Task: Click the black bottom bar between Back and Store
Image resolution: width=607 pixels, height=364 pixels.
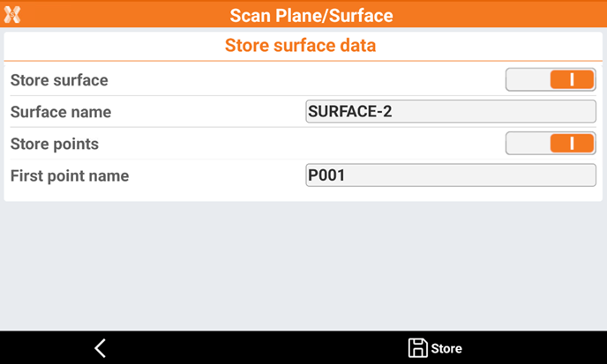Action: click(256, 348)
